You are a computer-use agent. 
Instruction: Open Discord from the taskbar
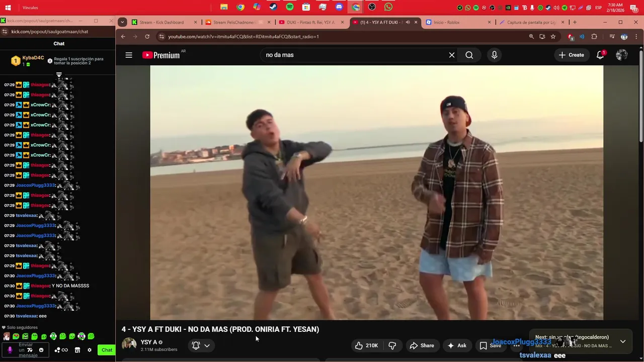pyautogui.click(x=339, y=7)
